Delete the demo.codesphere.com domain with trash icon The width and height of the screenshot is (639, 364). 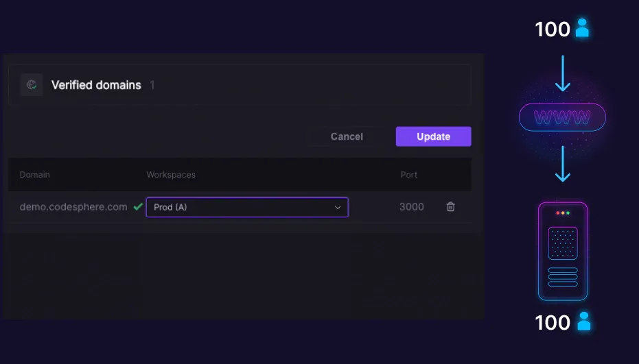(450, 206)
